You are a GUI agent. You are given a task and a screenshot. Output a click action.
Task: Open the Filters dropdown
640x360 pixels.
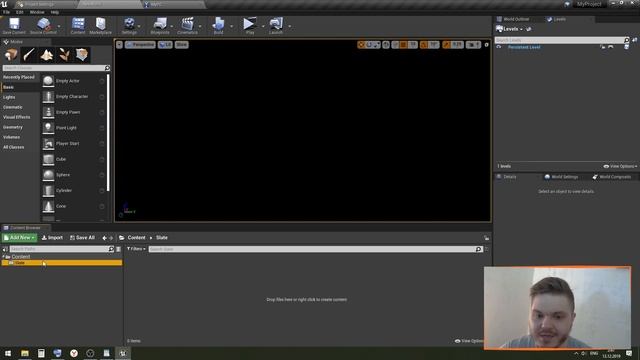136,249
